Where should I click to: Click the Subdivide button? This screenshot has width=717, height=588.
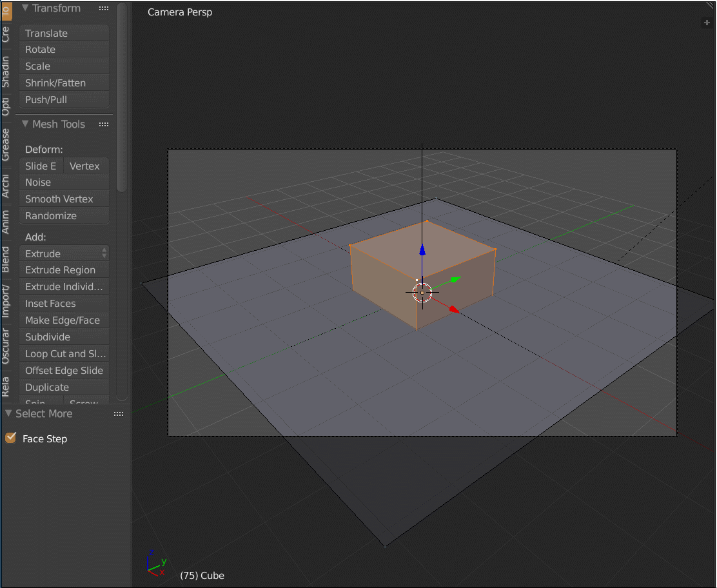pyautogui.click(x=64, y=337)
